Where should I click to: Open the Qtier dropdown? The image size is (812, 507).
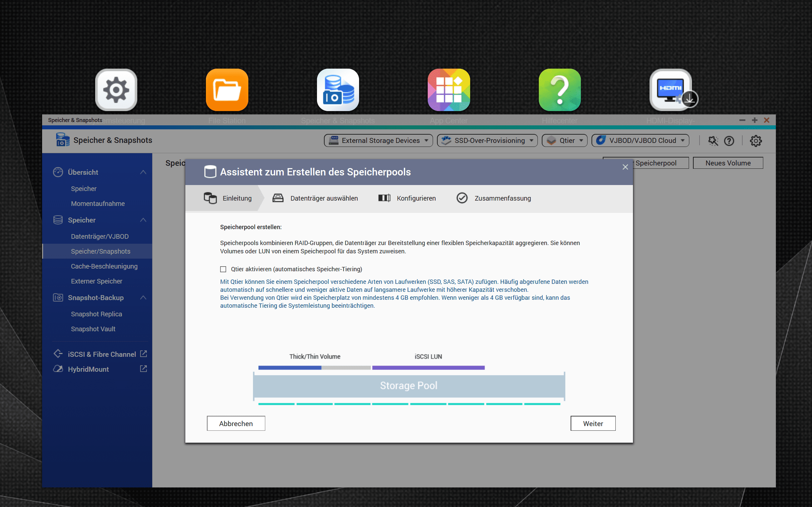click(565, 141)
